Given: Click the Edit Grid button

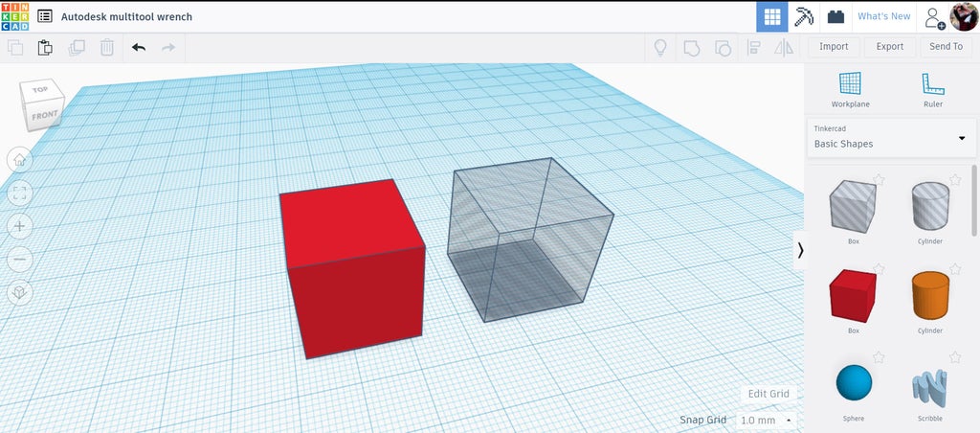Looking at the screenshot, I should 768,394.
